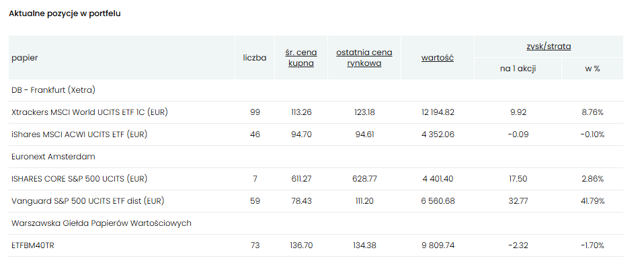Open ISHARES CORE S&P 500 UCITS position
Screen dimensions: 644x273
(79, 179)
